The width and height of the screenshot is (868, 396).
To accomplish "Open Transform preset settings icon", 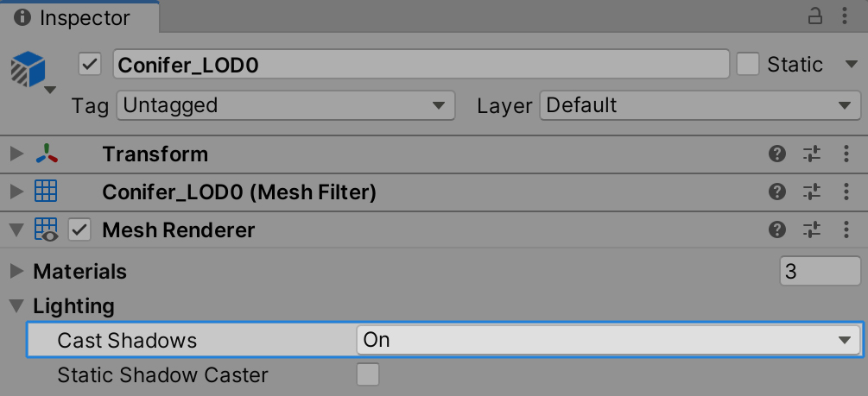I will tap(812, 154).
